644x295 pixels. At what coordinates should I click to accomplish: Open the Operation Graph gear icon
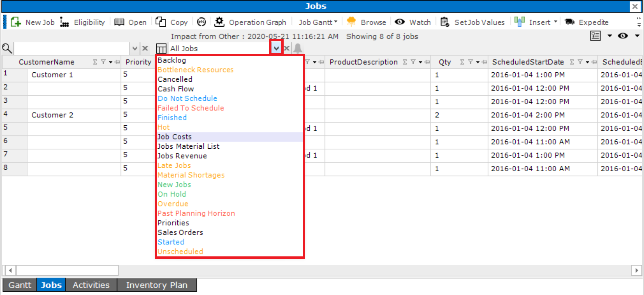219,22
